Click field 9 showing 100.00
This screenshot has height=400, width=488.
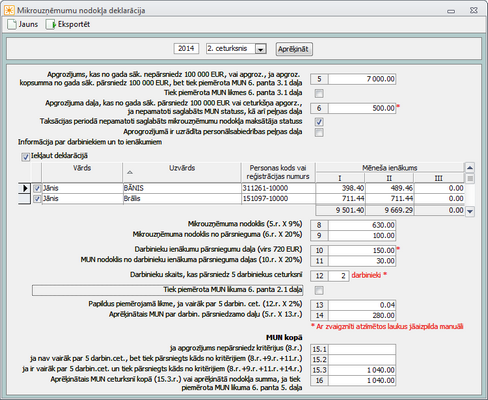[x=362, y=236]
